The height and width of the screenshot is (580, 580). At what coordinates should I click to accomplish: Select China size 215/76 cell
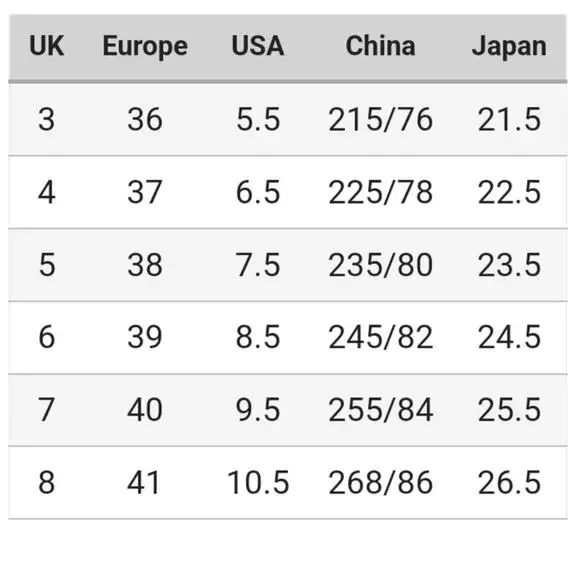pyautogui.click(x=380, y=119)
